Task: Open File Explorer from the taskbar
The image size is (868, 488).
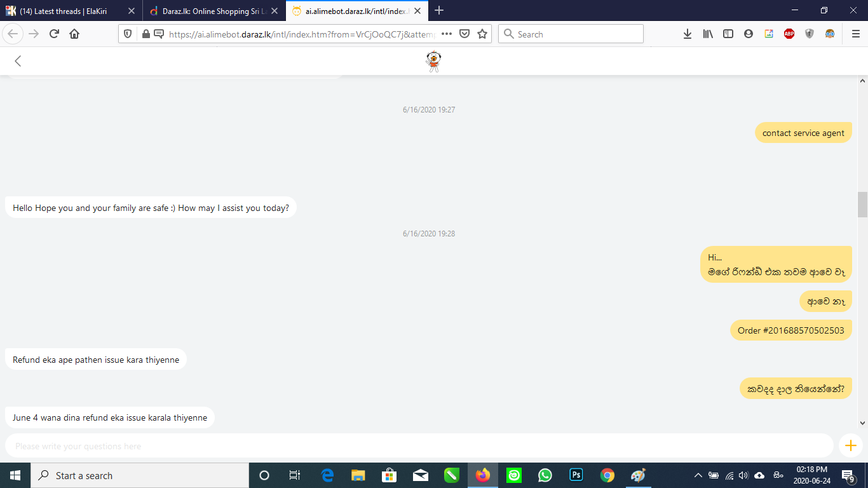Action: pyautogui.click(x=358, y=475)
